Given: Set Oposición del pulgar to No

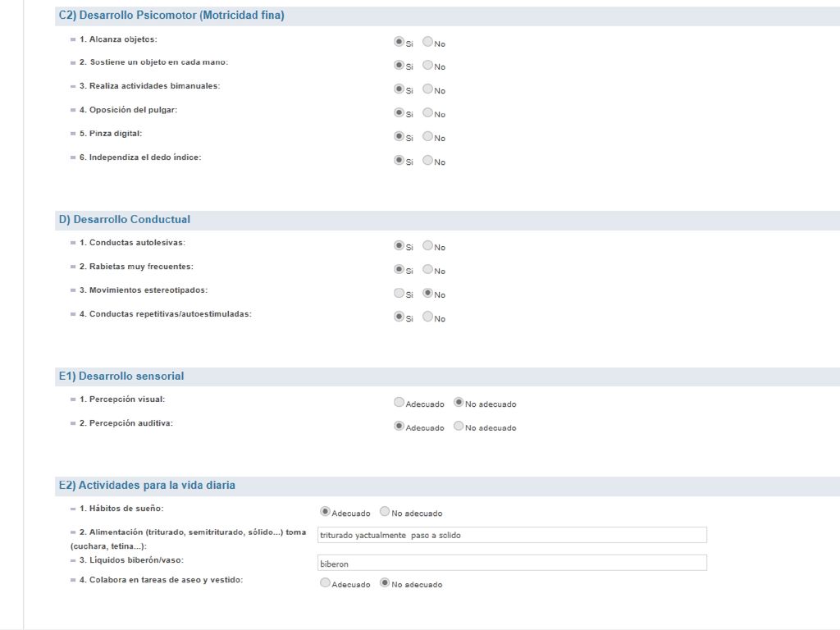Looking at the screenshot, I should [x=427, y=112].
